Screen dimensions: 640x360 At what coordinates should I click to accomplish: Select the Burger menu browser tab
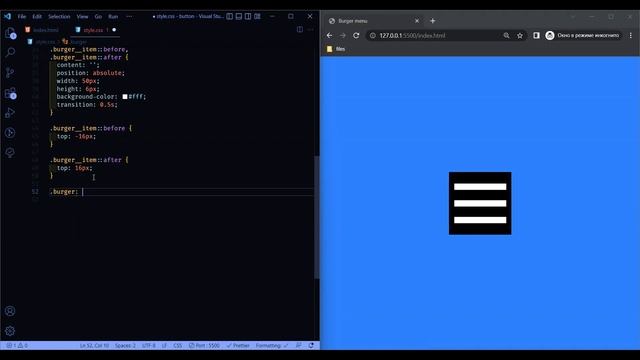pyautogui.click(x=373, y=21)
